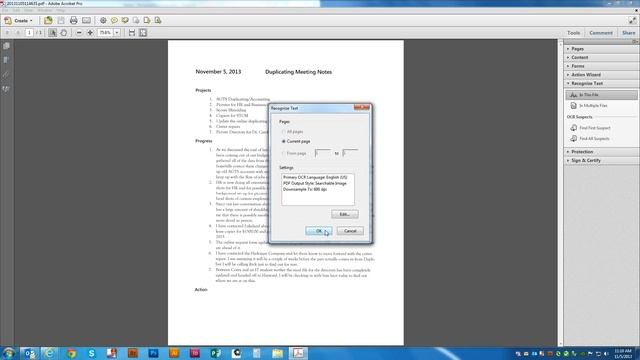This screenshot has height=360, width=640.
Task: Toggle Read Mode icon at toolbar right
Action: point(632,20)
